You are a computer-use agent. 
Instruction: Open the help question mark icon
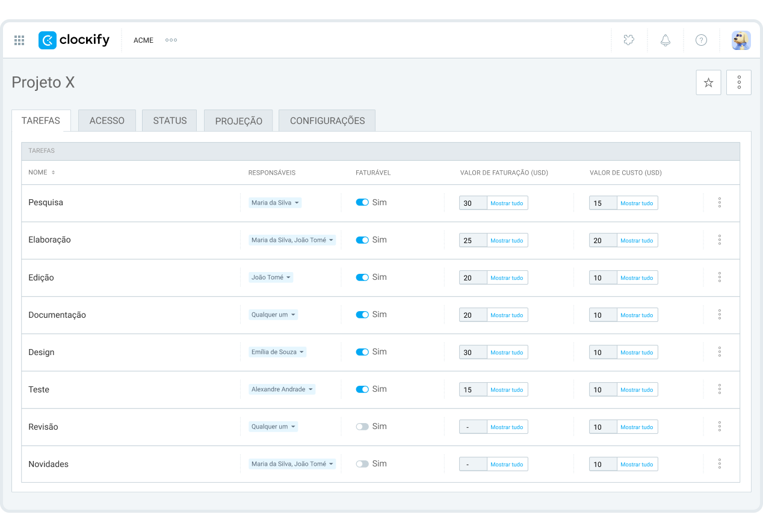701,40
